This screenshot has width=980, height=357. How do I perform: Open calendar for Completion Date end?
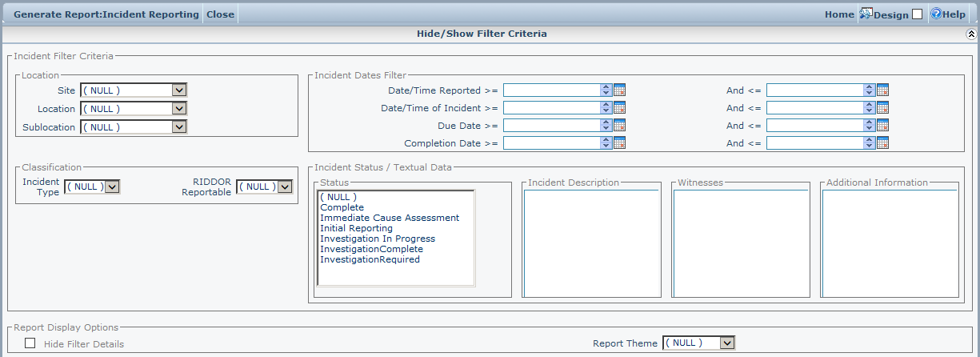coord(882,143)
